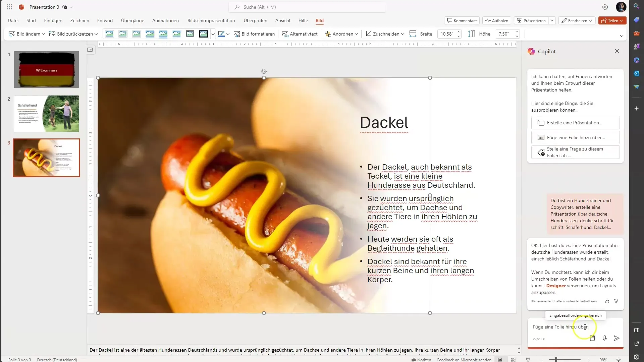
Task: Open the Anordnen dropdown
Action: click(341, 34)
